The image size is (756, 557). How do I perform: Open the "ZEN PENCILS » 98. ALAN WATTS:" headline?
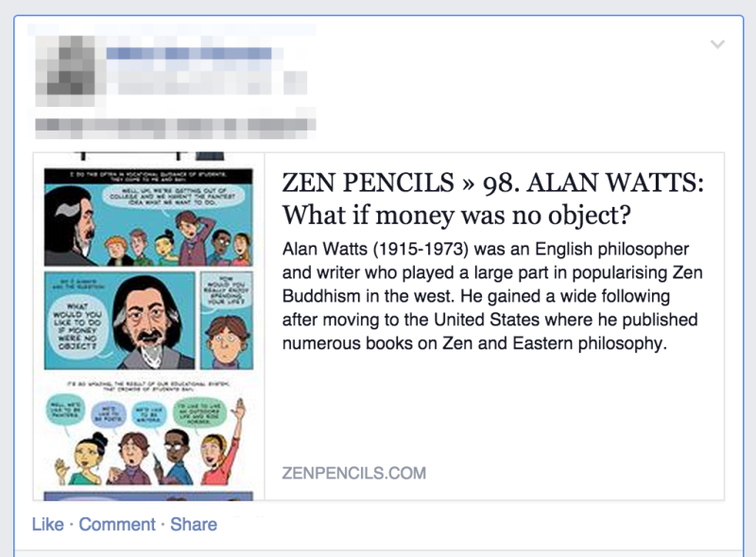click(493, 183)
